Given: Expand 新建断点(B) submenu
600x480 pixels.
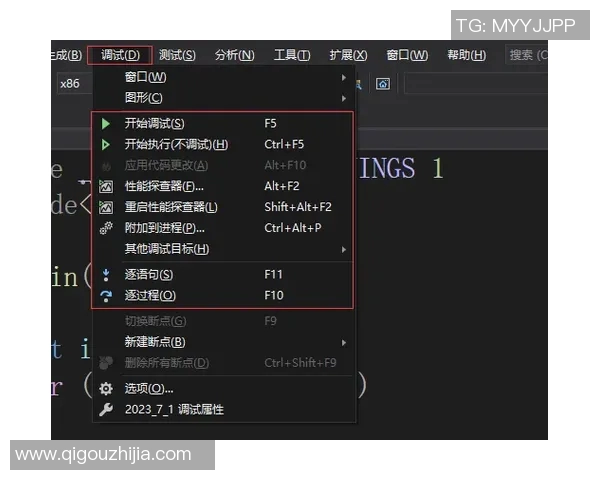Looking at the screenshot, I should (224, 342).
